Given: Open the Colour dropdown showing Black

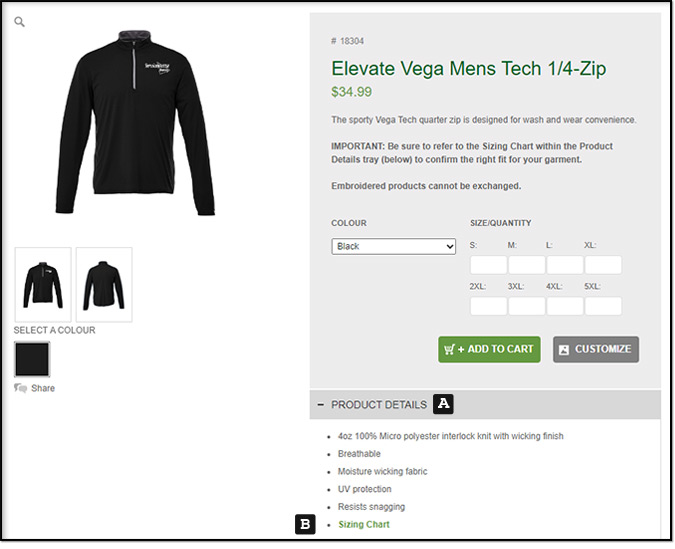Looking at the screenshot, I should pos(393,247).
